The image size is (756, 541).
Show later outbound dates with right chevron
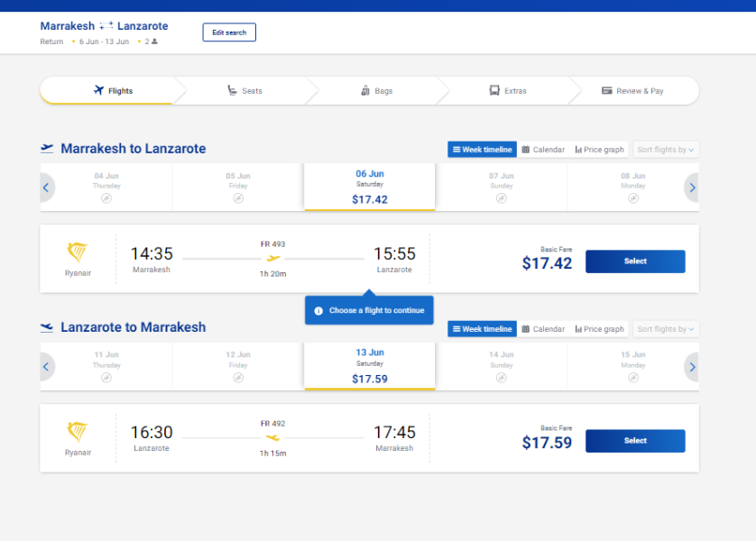pos(692,188)
